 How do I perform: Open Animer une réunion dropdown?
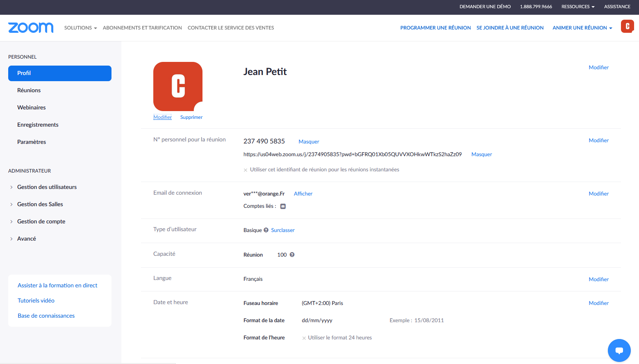pyautogui.click(x=582, y=28)
